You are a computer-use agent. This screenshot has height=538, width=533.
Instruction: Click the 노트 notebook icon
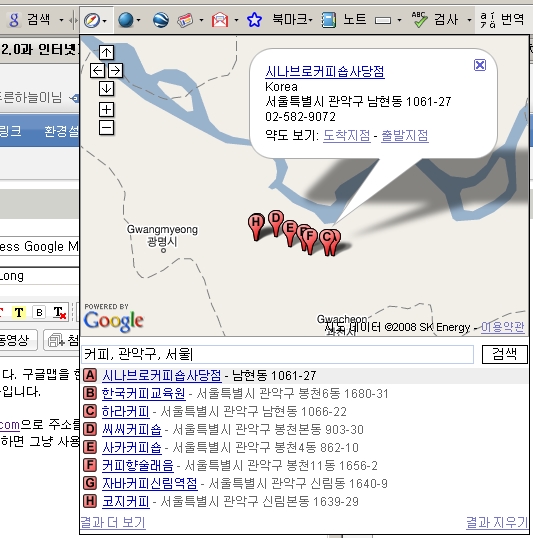click(x=329, y=20)
